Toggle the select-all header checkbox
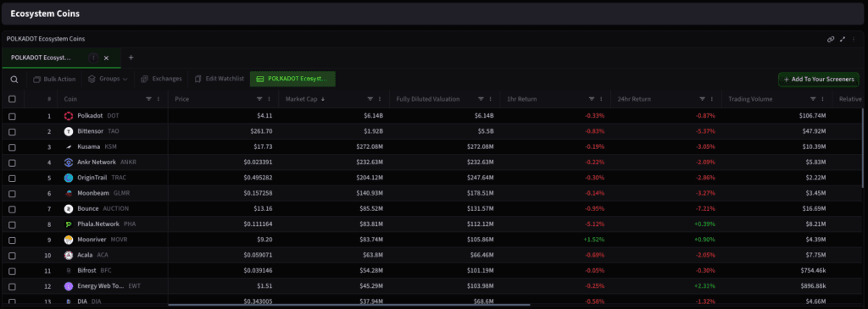This screenshot has width=868, height=309. [x=12, y=99]
